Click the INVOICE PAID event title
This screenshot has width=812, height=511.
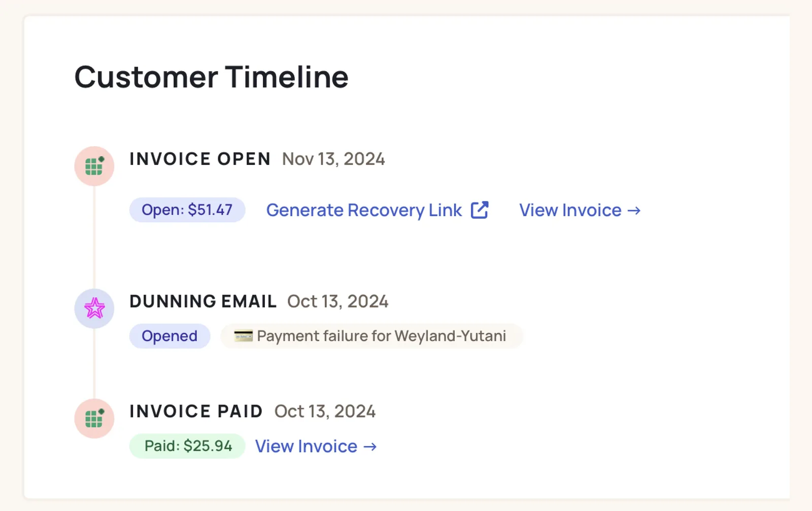point(196,411)
